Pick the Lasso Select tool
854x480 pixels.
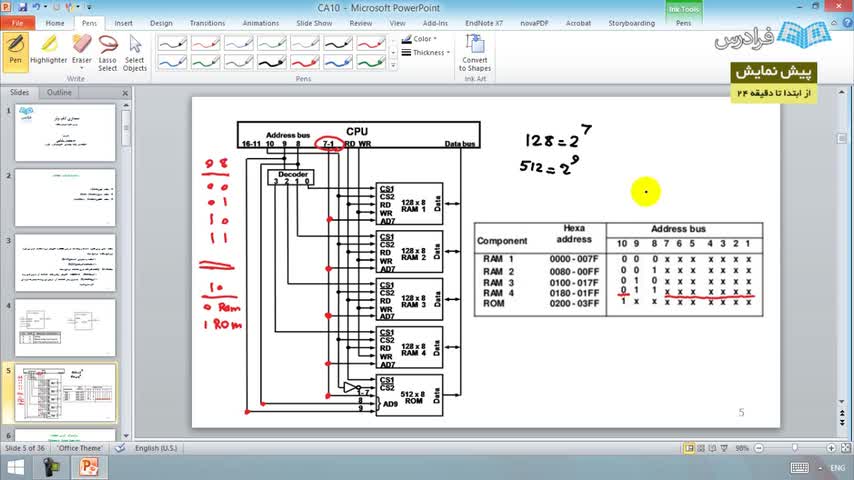point(107,53)
